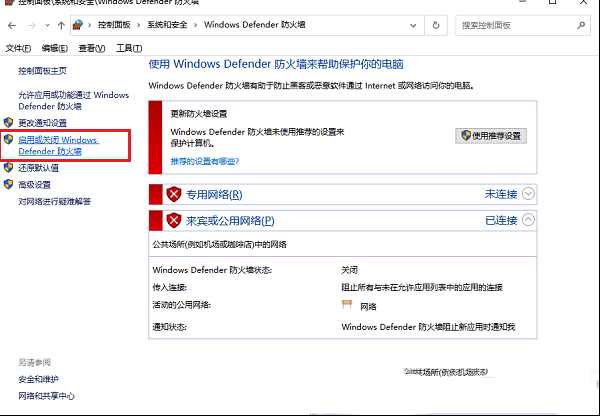Select the 来宾或公用网络(P) heading
This screenshot has width=600, height=416.
[x=230, y=221]
